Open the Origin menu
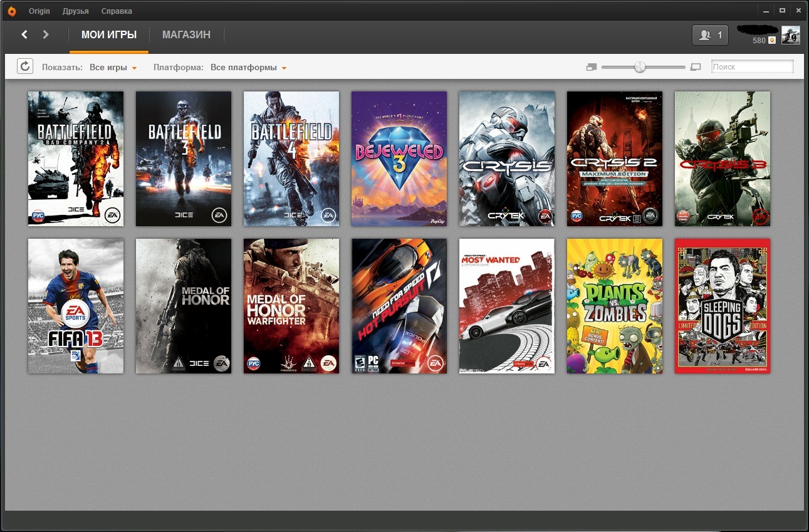 [x=39, y=11]
